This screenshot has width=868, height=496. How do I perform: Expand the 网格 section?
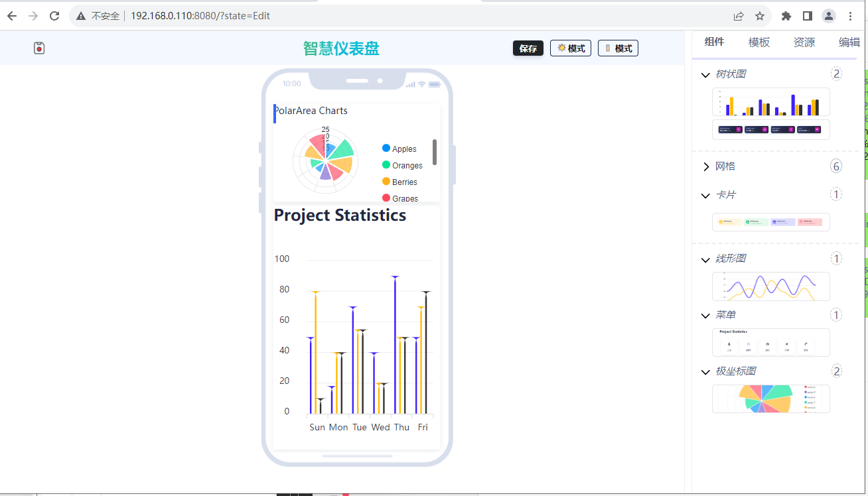(x=705, y=166)
